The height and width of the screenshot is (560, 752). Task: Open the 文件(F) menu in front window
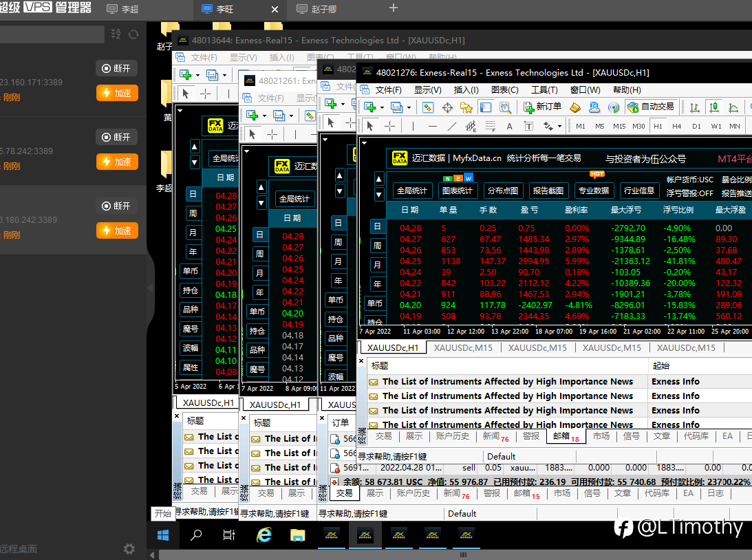pyautogui.click(x=388, y=90)
